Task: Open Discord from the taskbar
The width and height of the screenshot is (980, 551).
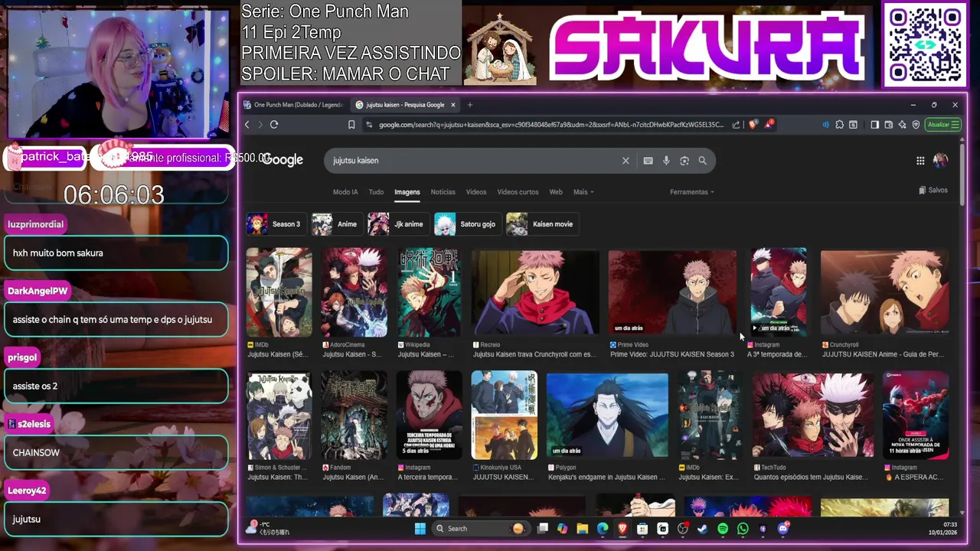Action: (783, 529)
